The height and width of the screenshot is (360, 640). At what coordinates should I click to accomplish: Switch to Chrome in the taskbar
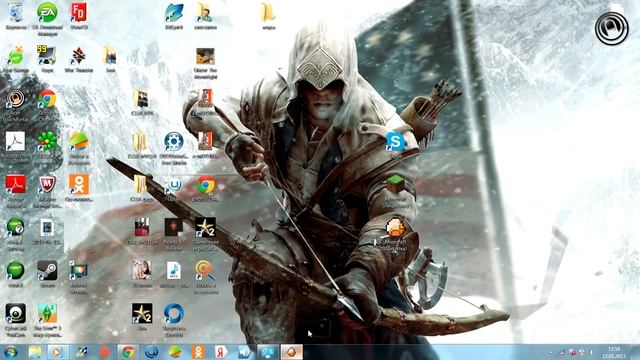pos(128,352)
